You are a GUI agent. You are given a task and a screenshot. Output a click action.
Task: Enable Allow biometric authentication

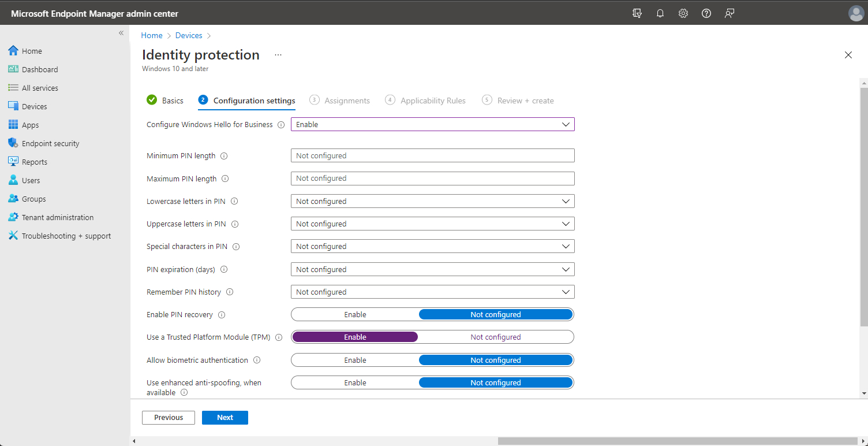click(355, 360)
